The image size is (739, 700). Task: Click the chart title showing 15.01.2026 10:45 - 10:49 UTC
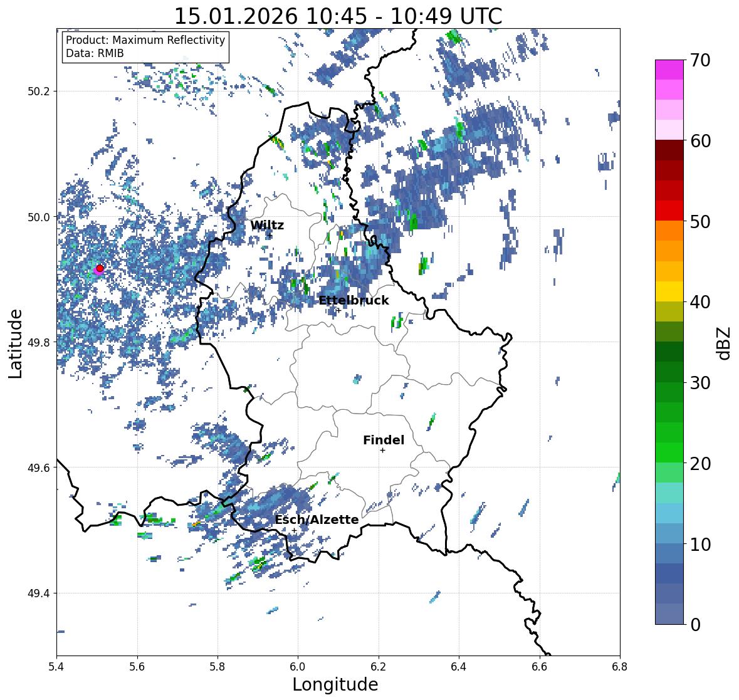click(338, 16)
